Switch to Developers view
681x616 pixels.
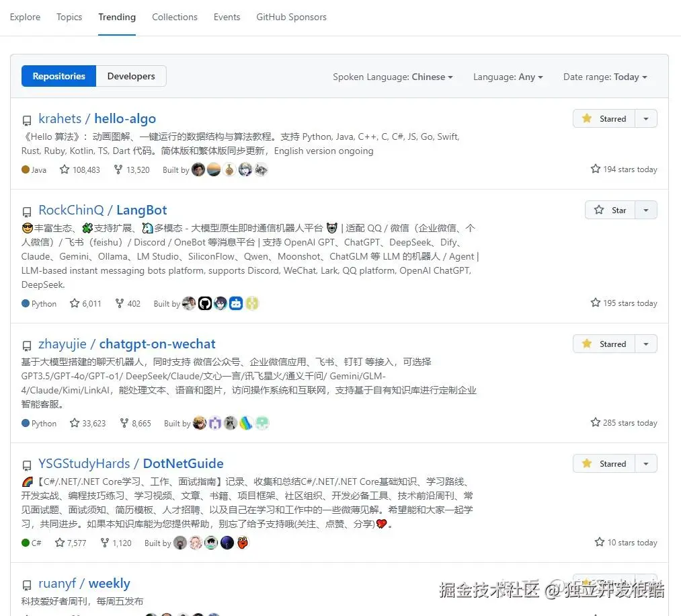(x=130, y=76)
